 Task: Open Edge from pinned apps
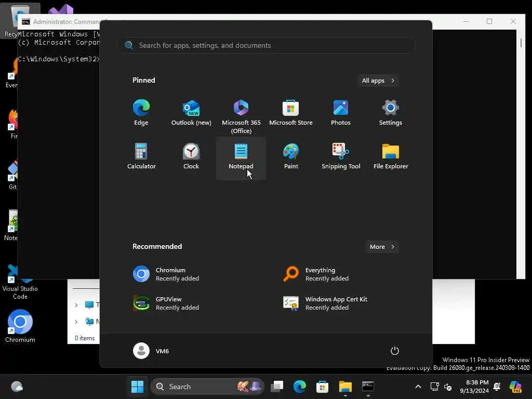[x=141, y=113]
